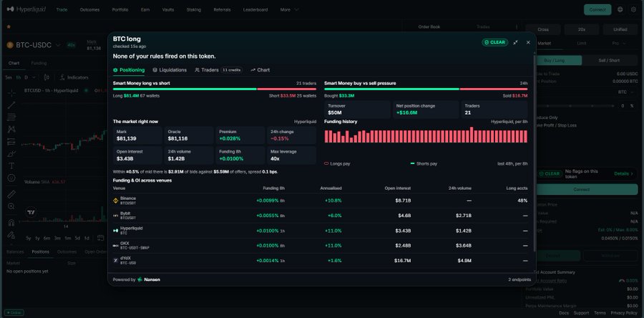Select the crosshair cursor chart tool

(x=11, y=93)
